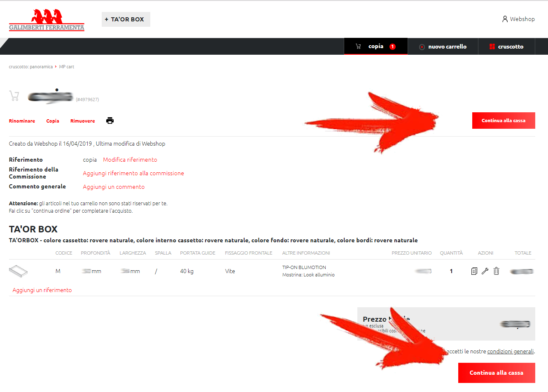The height and width of the screenshot is (392, 548).
Task: Click the Copia link
Action: click(53, 121)
